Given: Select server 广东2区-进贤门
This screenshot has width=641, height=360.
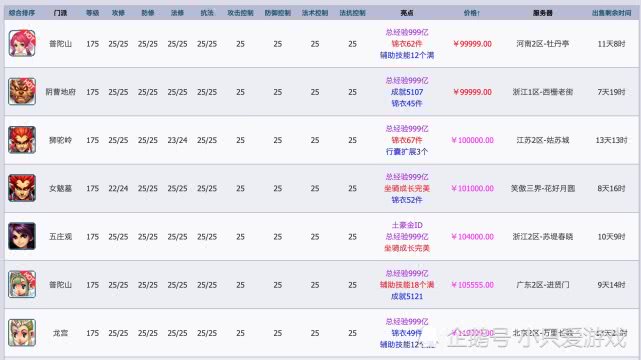Looking at the screenshot, I should tap(542, 285).
